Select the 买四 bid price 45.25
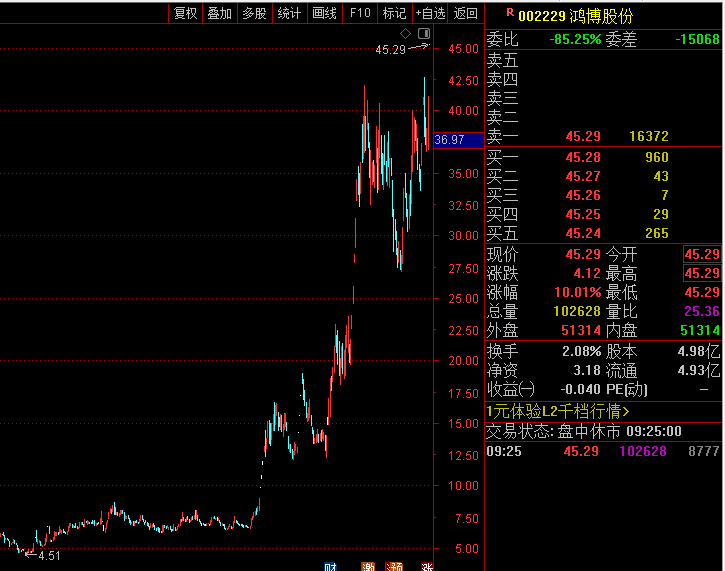Screen dimensions: 725x571 [x=583, y=214]
